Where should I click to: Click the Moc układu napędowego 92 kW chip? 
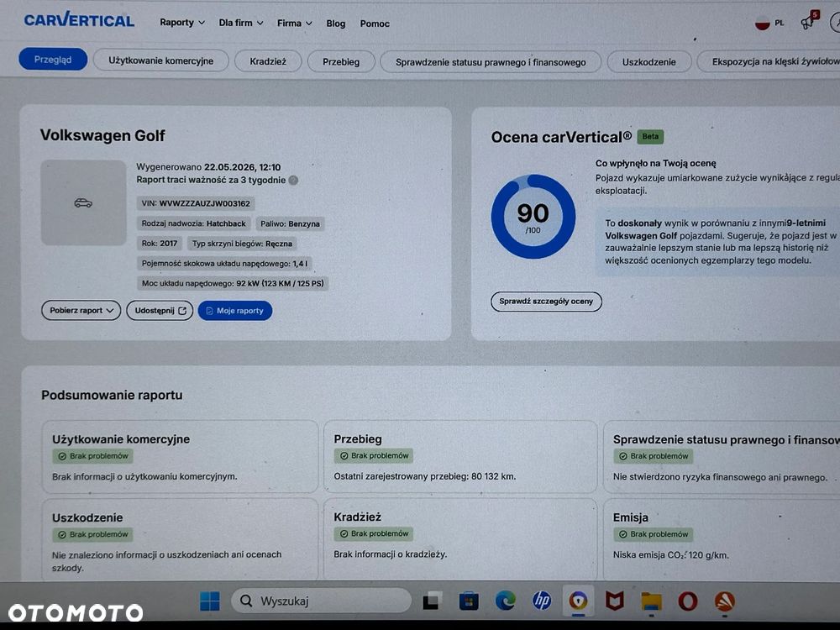233,283
